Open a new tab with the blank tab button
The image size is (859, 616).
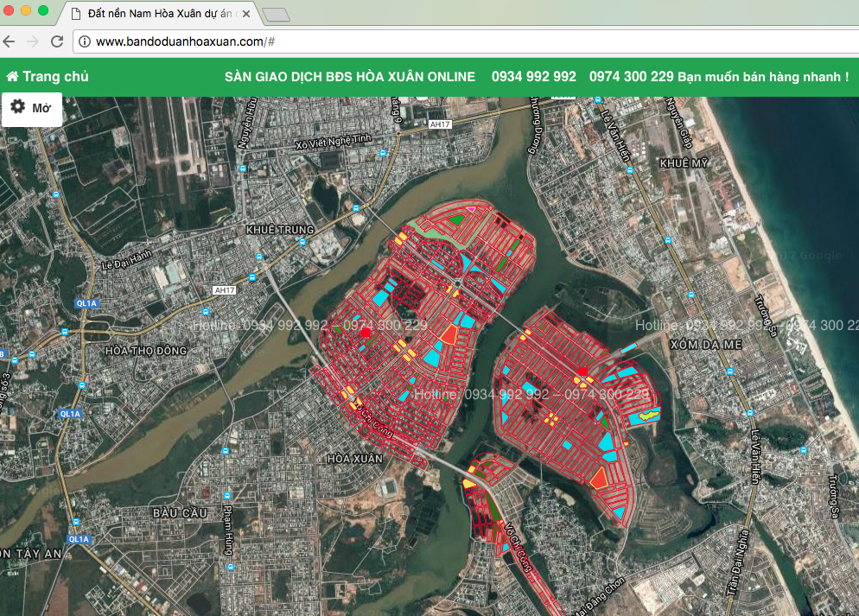[x=275, y=14]
